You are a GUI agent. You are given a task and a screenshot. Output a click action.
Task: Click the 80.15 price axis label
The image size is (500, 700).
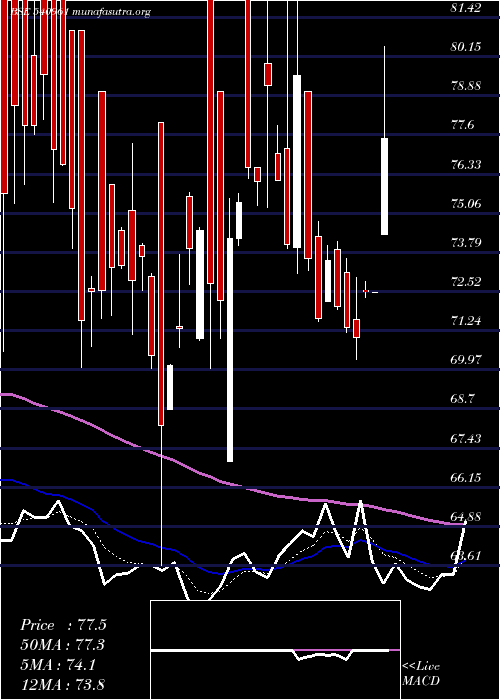pyautogui.click(x=466, y=46)
